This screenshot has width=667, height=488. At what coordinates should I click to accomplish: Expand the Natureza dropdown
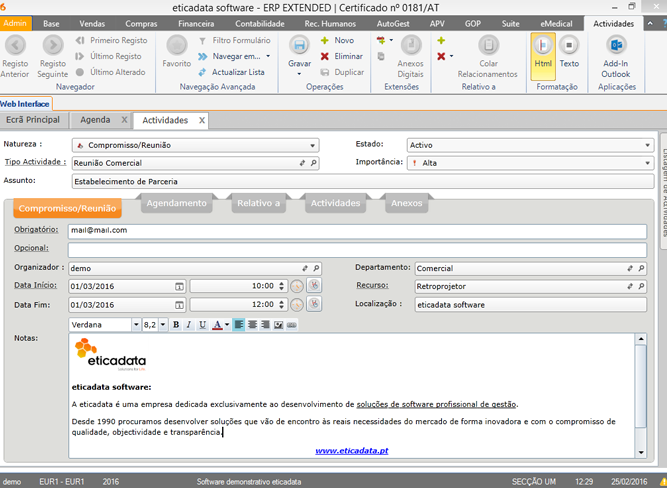click(313, 145)
